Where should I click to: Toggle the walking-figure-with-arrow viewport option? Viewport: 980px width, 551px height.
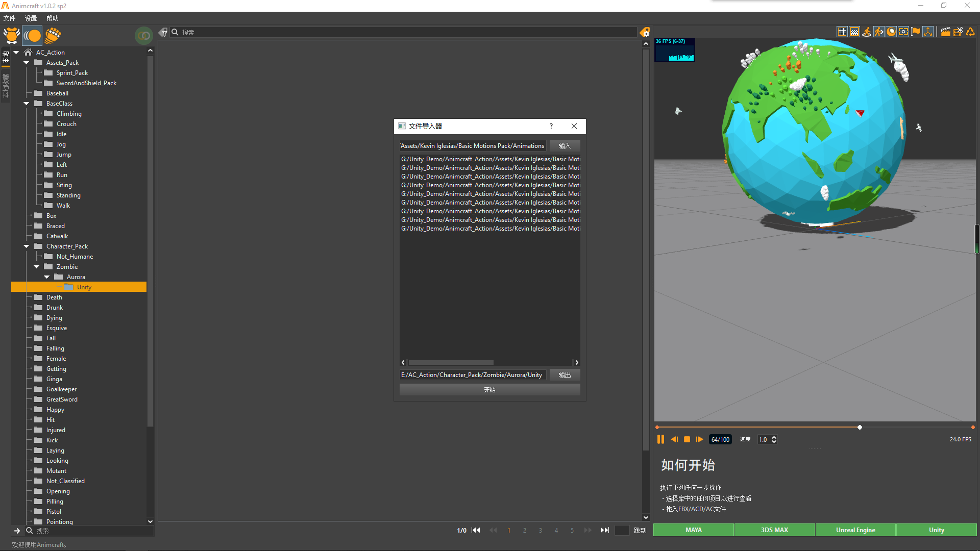pyautogui.click(x=879, y=32)
